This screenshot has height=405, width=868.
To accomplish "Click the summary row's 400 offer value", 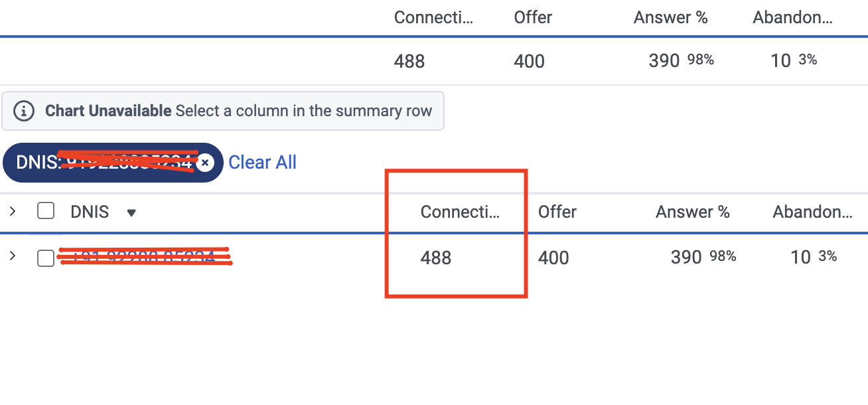I will tap(529, 61).
